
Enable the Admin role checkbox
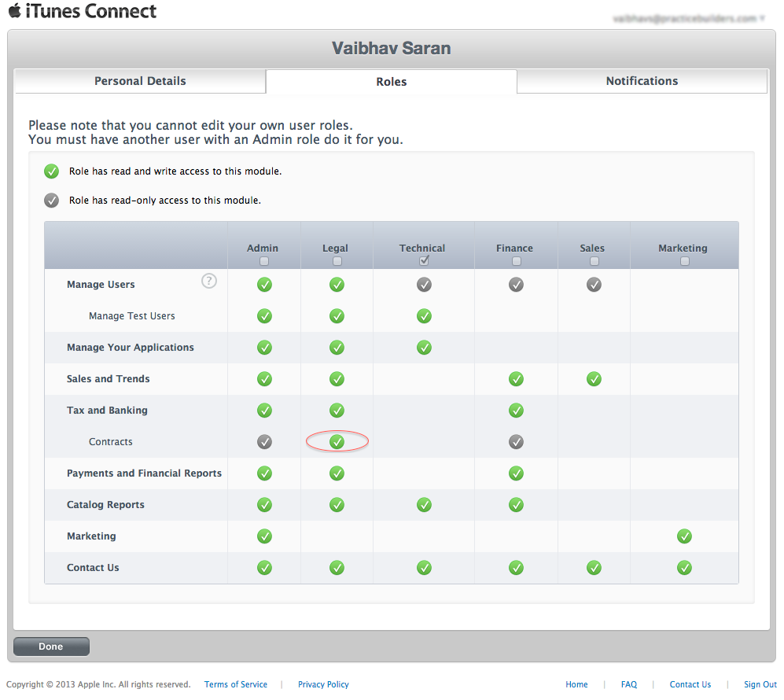(x=264, y=261)
